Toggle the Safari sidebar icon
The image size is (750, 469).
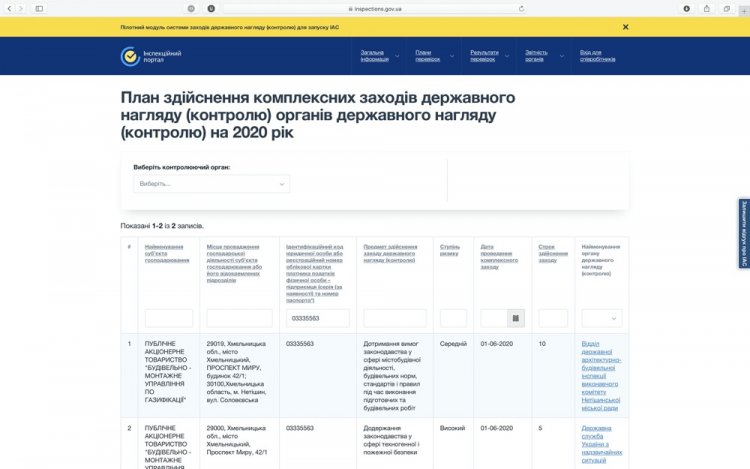click(x=40, y=8)
